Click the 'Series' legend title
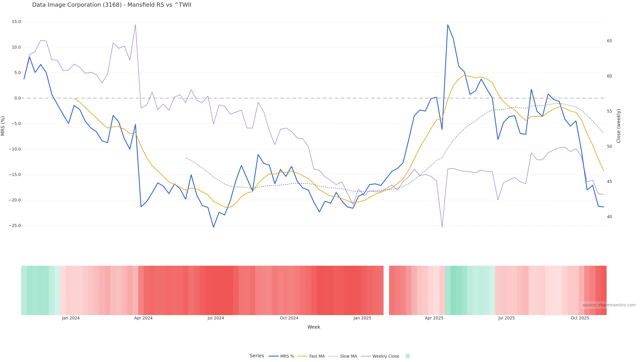The height and width of the screenshot is (362, 644). (x=257, y=356)
